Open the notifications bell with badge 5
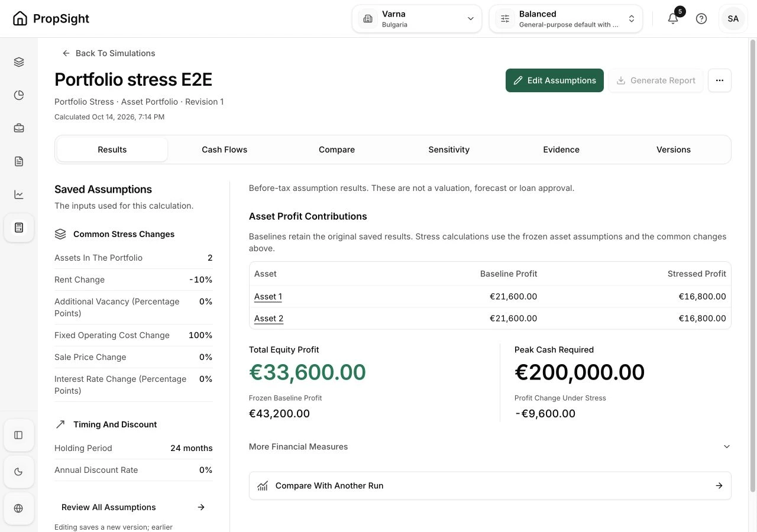The width and height of the screenshot is (757, 532). (673, 19)
